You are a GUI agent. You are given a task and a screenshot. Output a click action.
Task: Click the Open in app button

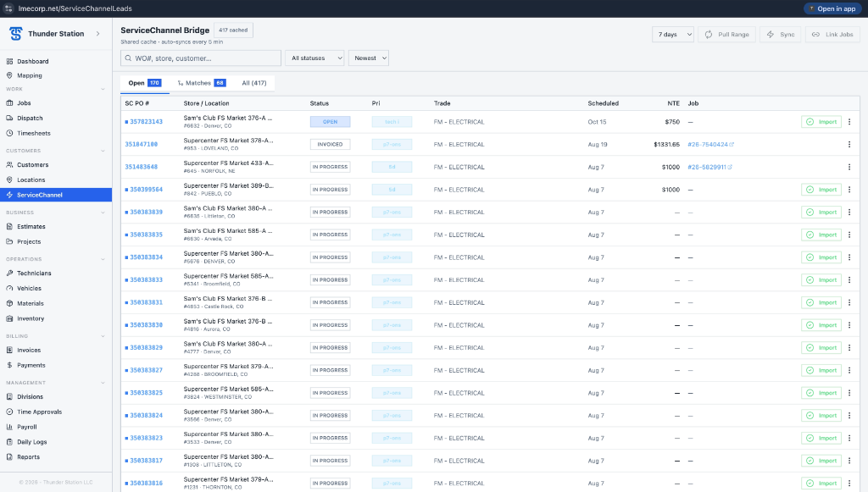[x=832, y=8]
